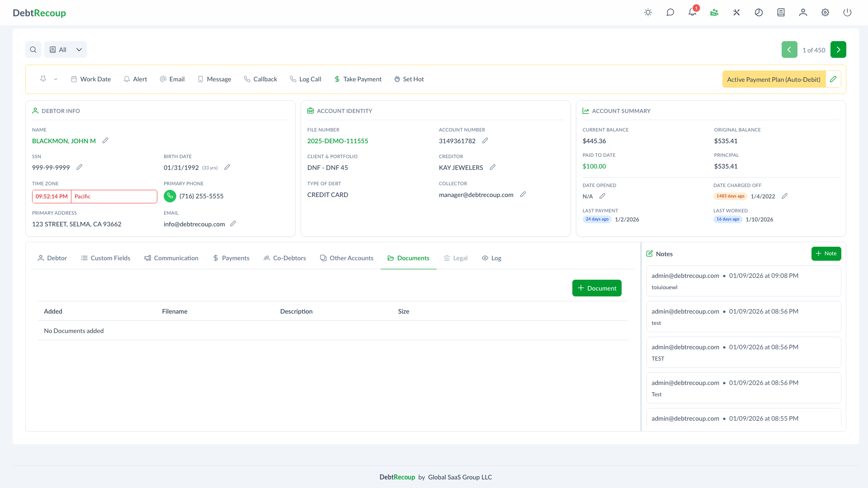Click the Take Payment action
The image size is (868, 488).
pos(358,79)
